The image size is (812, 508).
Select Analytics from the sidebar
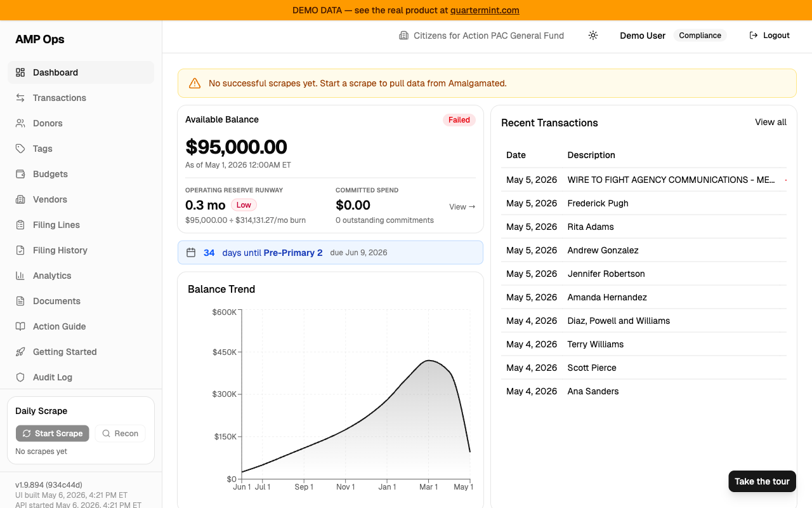(x=81, y=276)
